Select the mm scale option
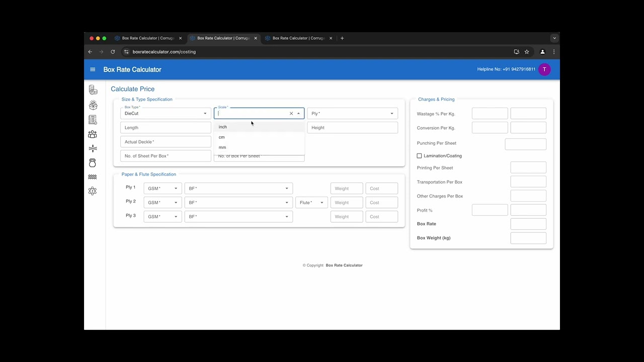This screenshot has height=362, width=644. 259,147
